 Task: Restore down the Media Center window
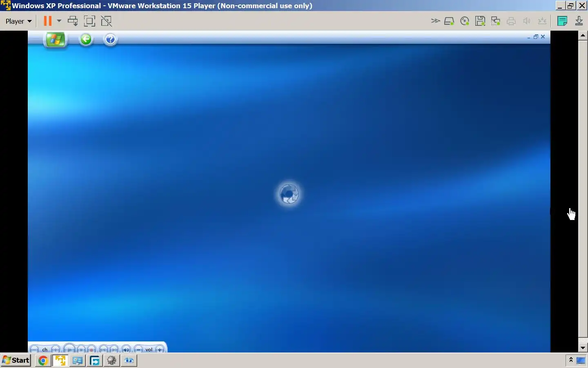(x=536, y=37)
